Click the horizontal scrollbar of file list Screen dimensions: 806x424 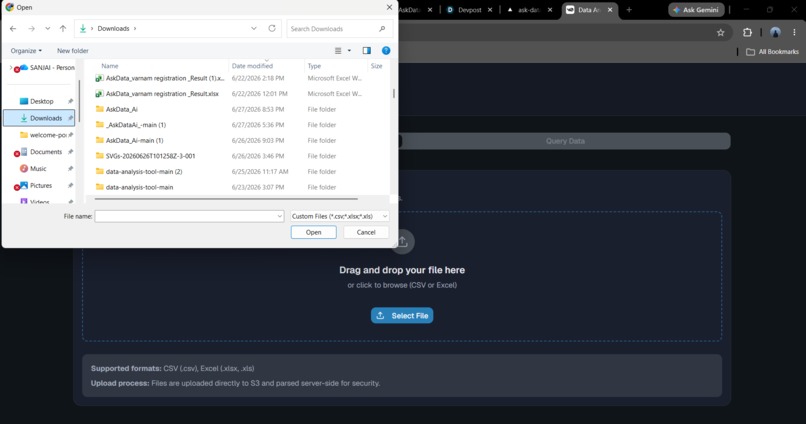pyautogui.click(x=226, y=198)
